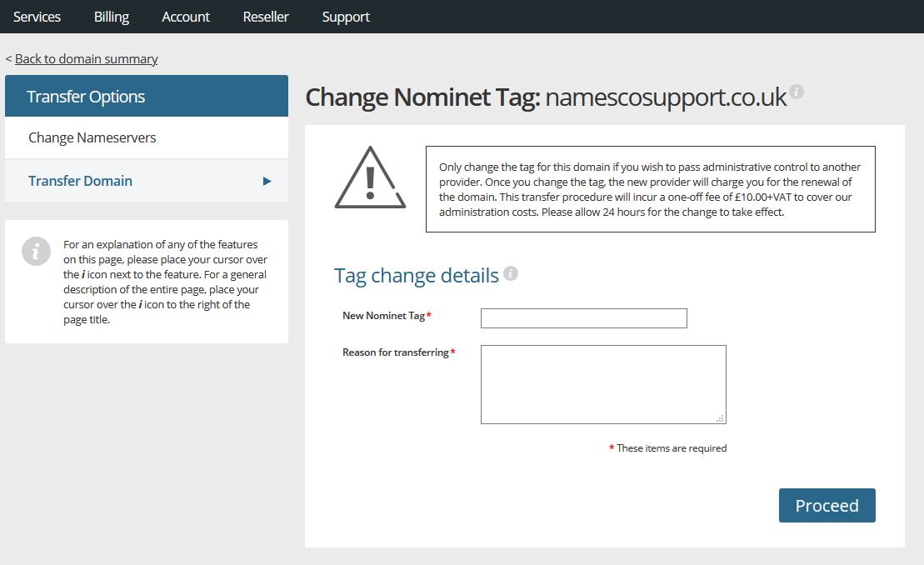Open the Billing menu
This screenshot has width=924, height=565.
[x=112, y=17]
